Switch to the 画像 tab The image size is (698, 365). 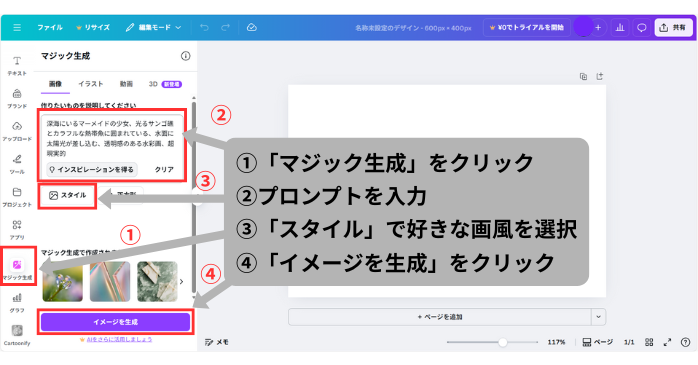(55, 84)
